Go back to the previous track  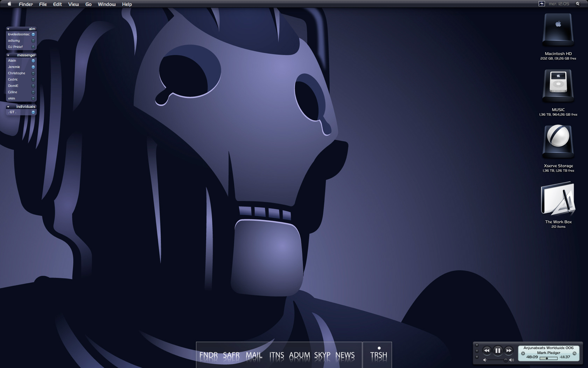click(487, 350)
